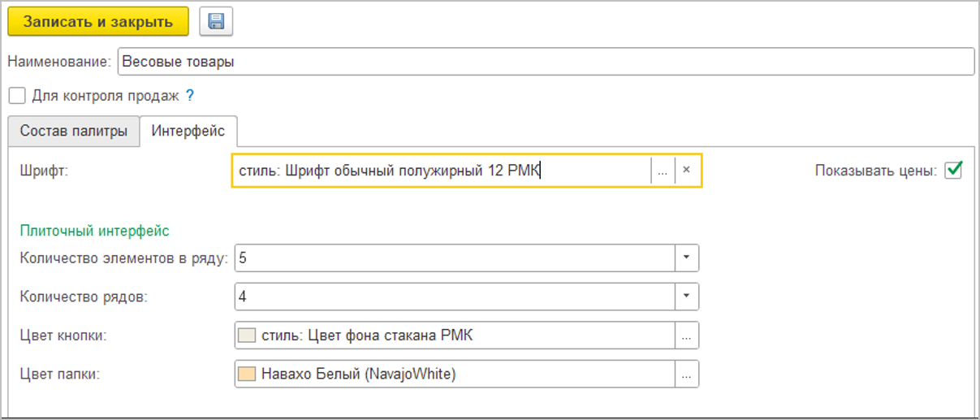Toggle 'Показывать цены' checkbox
This screenshot has height=420, width=980.
(954, 171)
